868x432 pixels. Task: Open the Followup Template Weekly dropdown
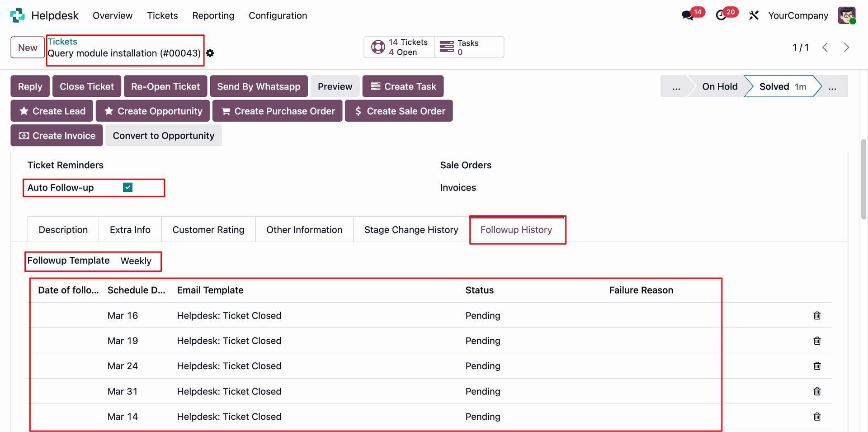click(x=136, y=261)
